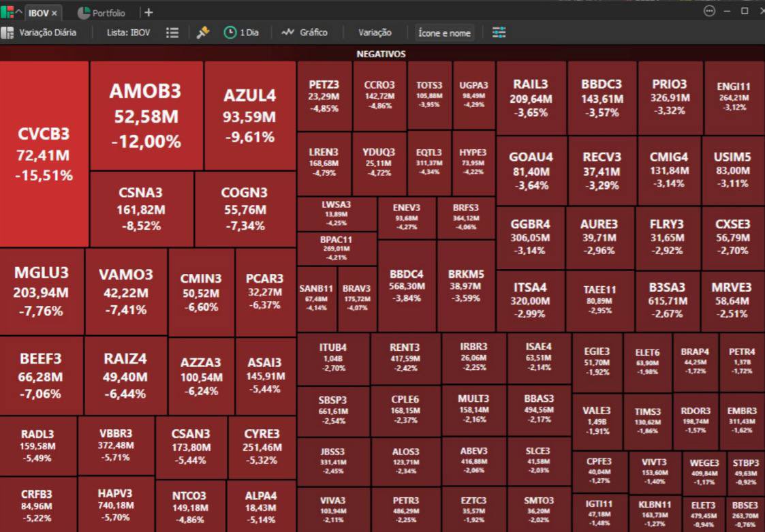This screenshot has width=765, height=532.
Task: Click the BBDC4 tile
Action: pos(407,286)
